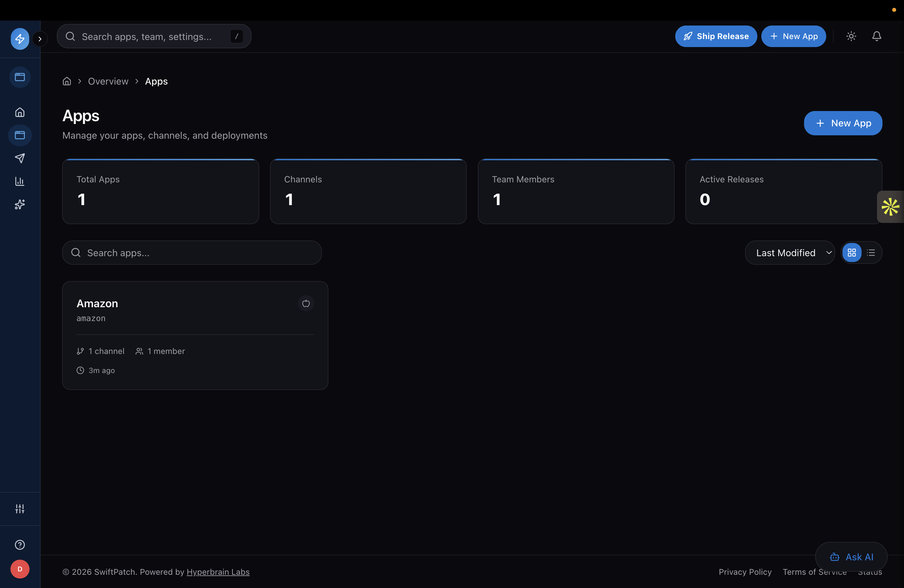Open the AI sparkles sidebar icon
This screenshot has height=588, width=904.
[20, 205]
